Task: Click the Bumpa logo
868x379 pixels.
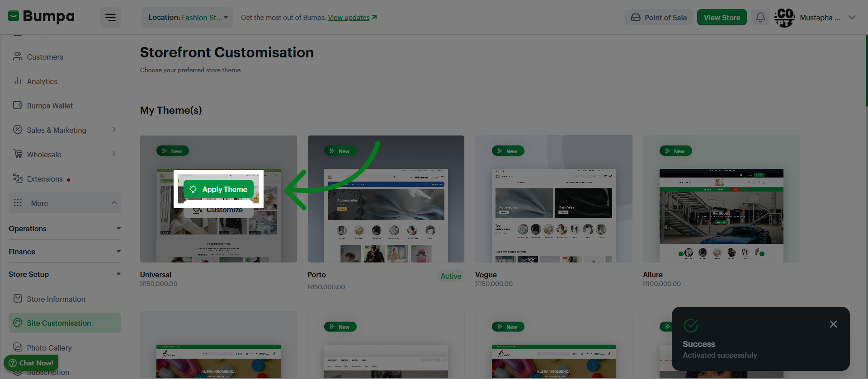Action: 41,17
